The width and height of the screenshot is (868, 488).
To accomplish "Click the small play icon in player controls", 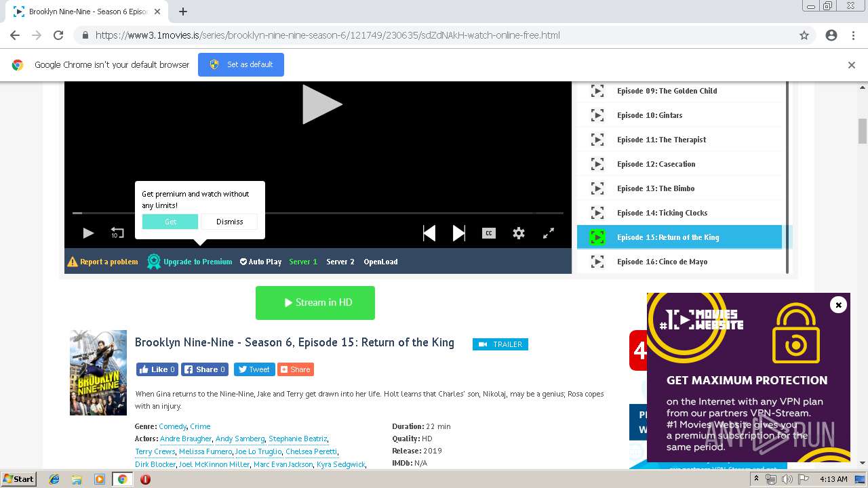I will (88, 233).
